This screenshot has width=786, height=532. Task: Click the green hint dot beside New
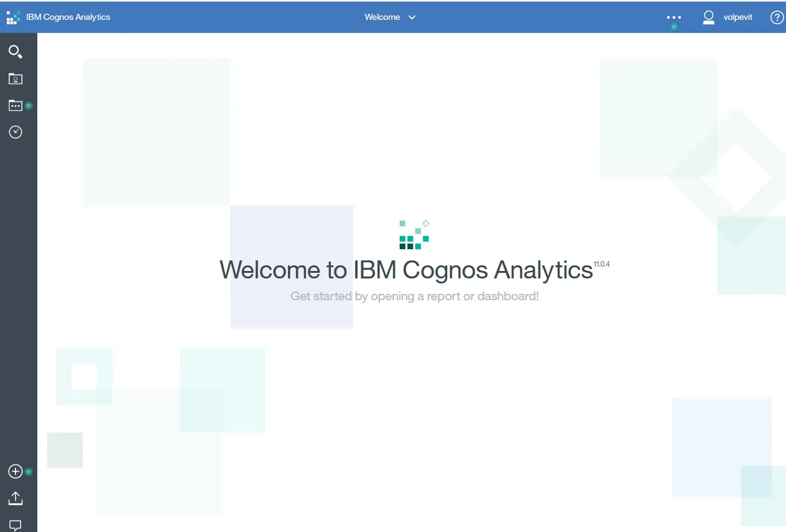(x=29, y=472)
